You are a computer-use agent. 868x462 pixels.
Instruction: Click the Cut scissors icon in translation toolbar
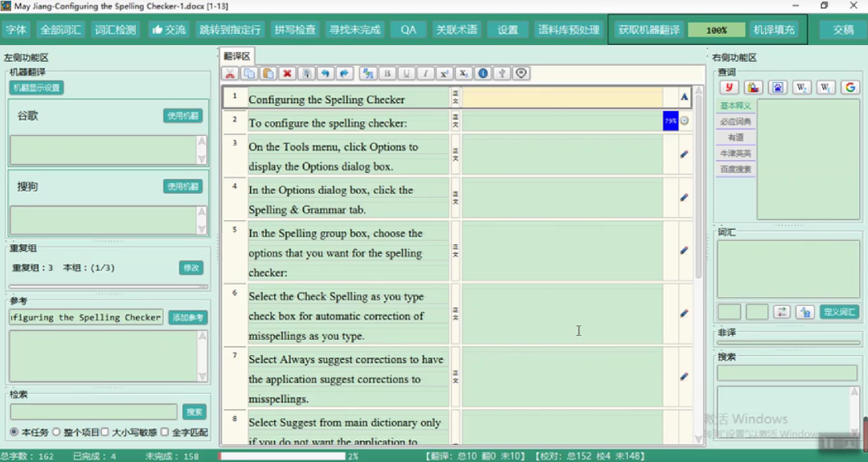pos(231,74)
